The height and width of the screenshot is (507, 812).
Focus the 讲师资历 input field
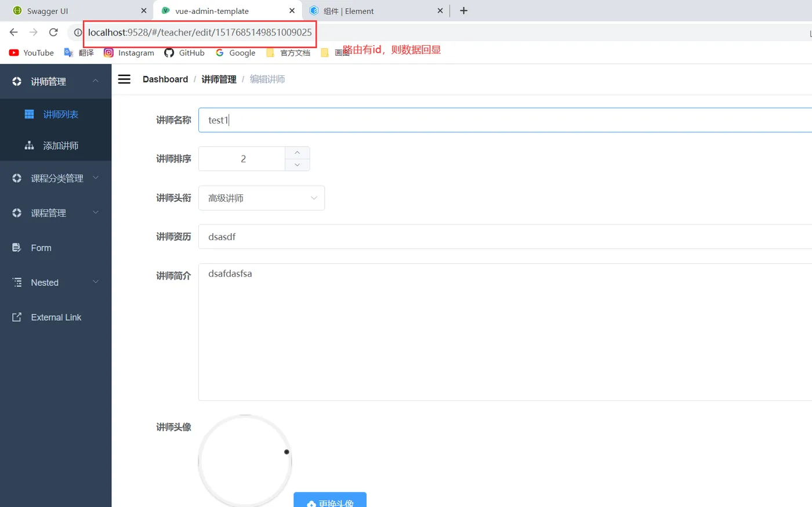pos(505,237)
